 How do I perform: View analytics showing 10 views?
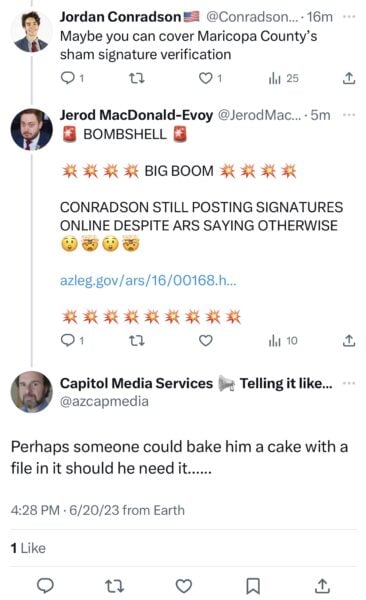pos(283,341)
